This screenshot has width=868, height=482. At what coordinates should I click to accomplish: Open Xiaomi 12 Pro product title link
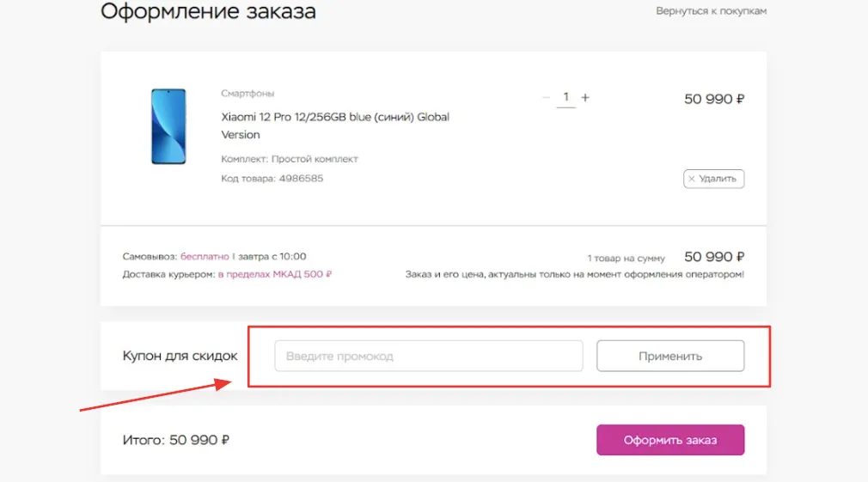click(x=335, y=125)
